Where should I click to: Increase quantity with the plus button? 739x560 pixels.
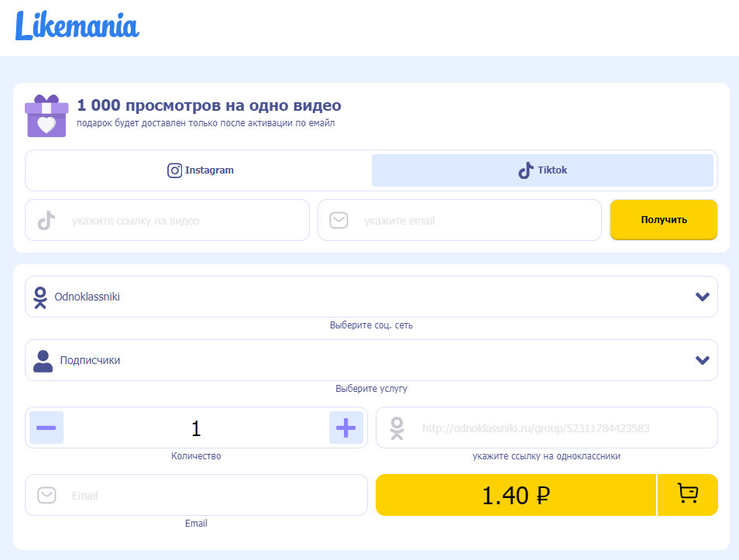tap(346, 428)
